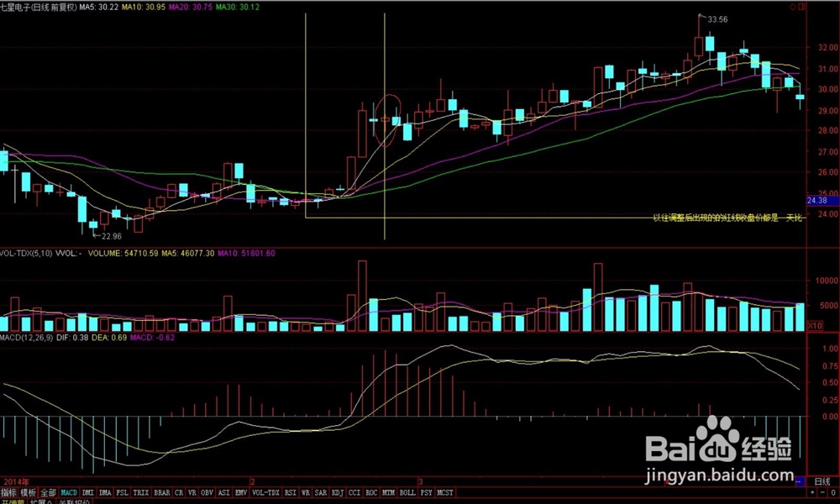Click the minus zoom button
This screenshot has height=504, width=840.
pos(822,493)
